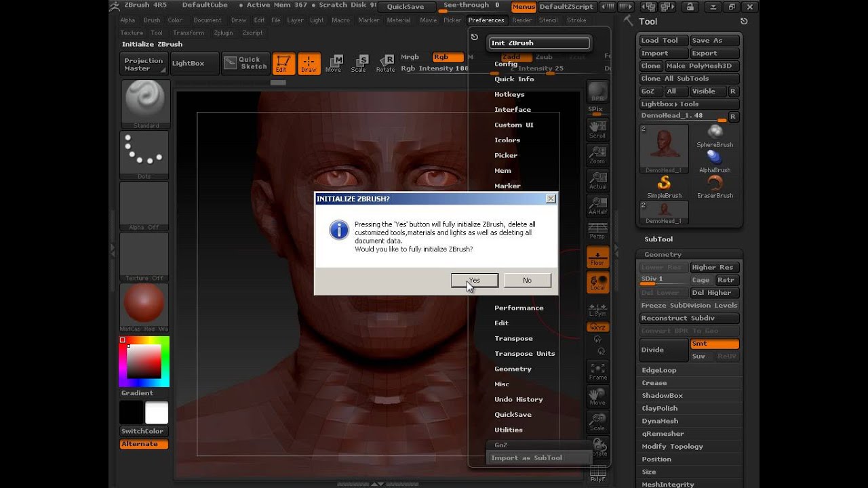Viewport: 868px width, 488px height.
Task: Open the Brush menu
Action: (x=152, y=20)
